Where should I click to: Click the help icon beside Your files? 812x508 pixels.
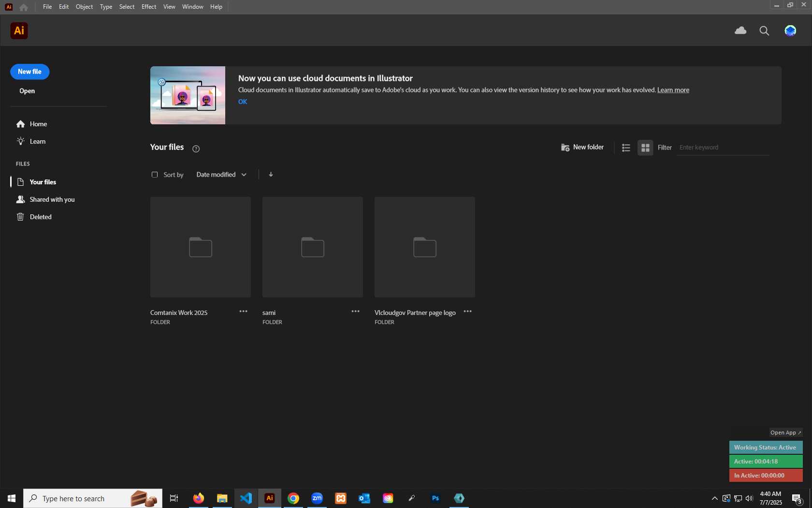coord(196,149)
